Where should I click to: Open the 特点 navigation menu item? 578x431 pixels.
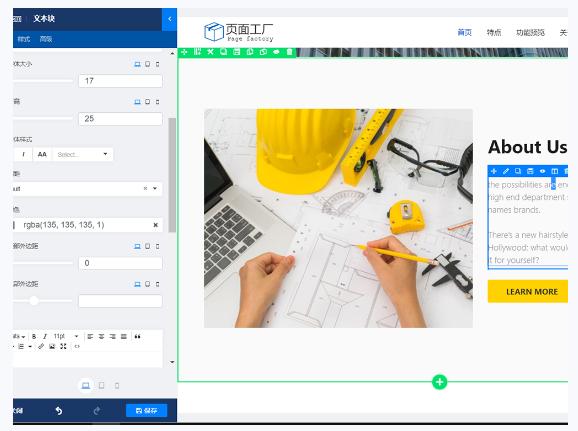[x=494, y=32]
